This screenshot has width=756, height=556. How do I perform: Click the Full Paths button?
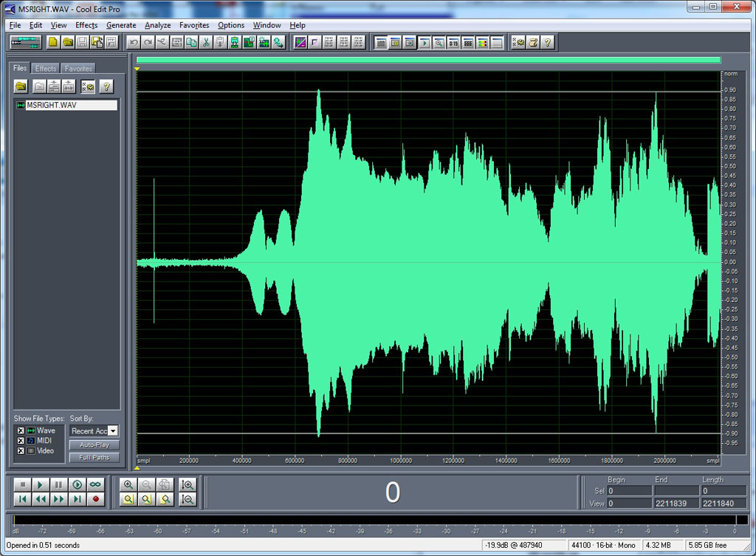click(94, 458)
